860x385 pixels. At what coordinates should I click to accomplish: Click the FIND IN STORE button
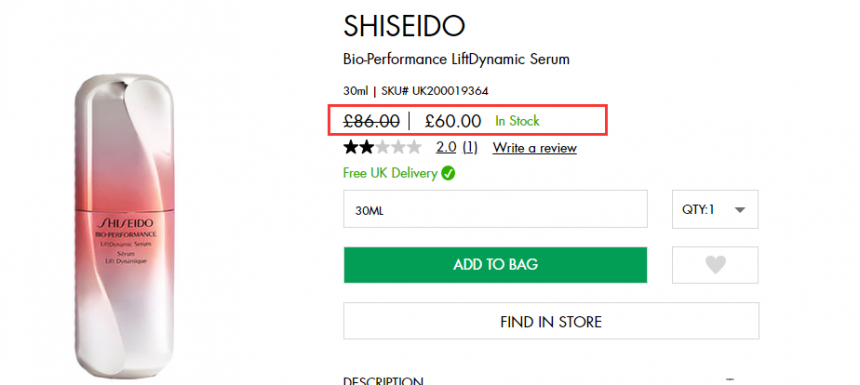click(x=551, y=321)
